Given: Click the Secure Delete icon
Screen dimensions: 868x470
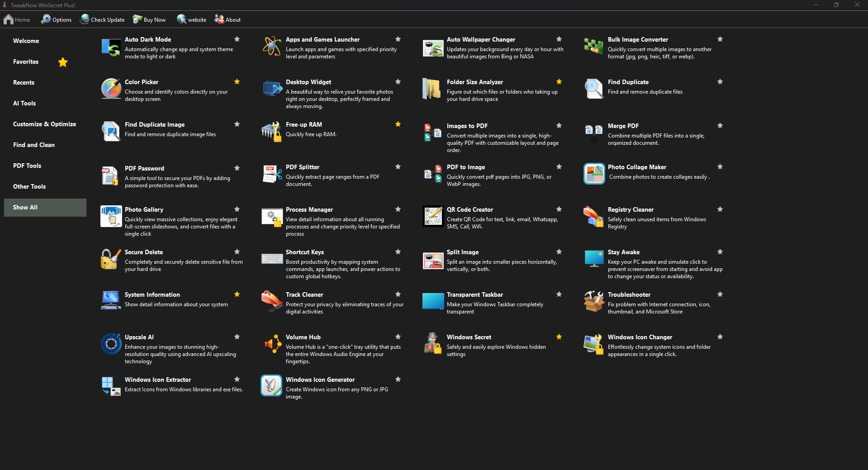Looking at the screenshot, I should click(111, 259).
